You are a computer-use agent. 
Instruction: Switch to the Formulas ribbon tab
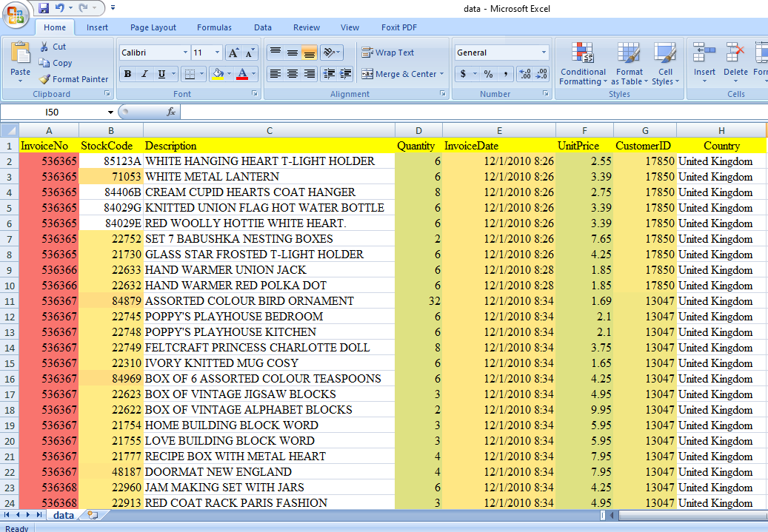(x=214, y=27)
